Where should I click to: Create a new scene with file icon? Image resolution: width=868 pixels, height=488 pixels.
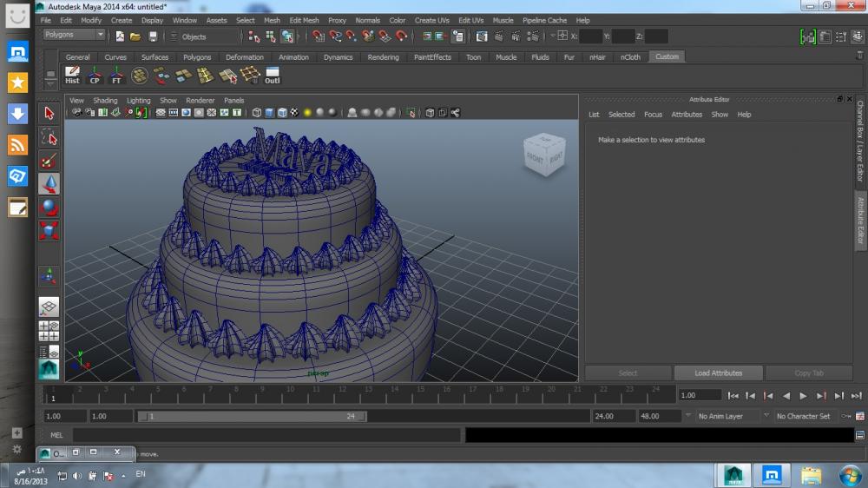point(120,36)
